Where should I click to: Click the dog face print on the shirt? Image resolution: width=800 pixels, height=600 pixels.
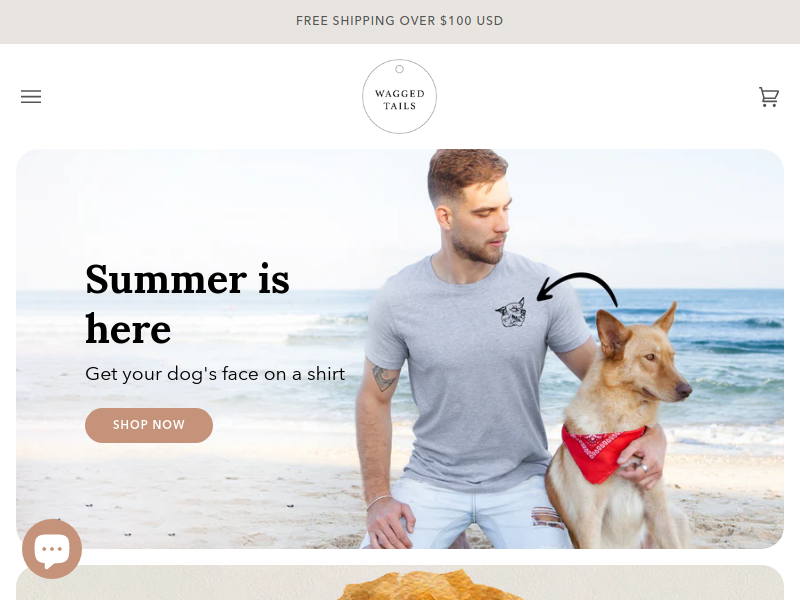[x=511, y=313]
